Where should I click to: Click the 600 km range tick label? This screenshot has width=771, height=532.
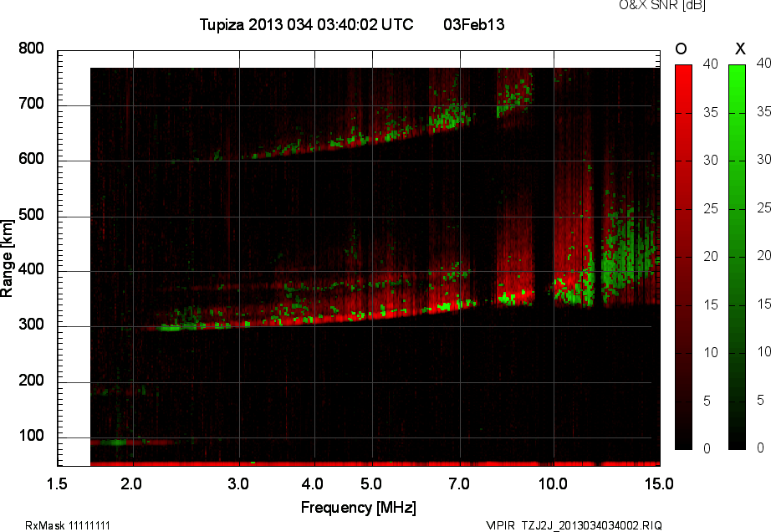[32, 159]
